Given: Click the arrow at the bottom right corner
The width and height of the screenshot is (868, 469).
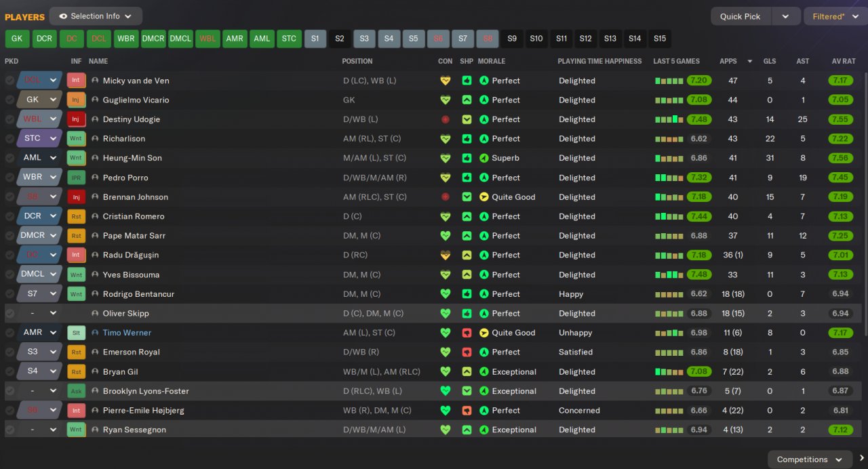Looking at the screenshot, I should click(x=862, y=459).
